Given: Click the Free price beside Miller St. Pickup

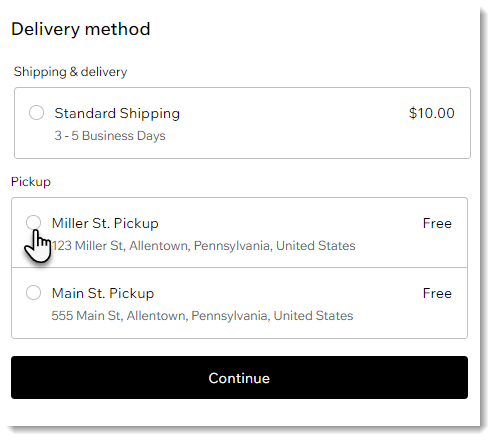Looking at the screenshot, I should pyautogui.click(x=437, y=223).
